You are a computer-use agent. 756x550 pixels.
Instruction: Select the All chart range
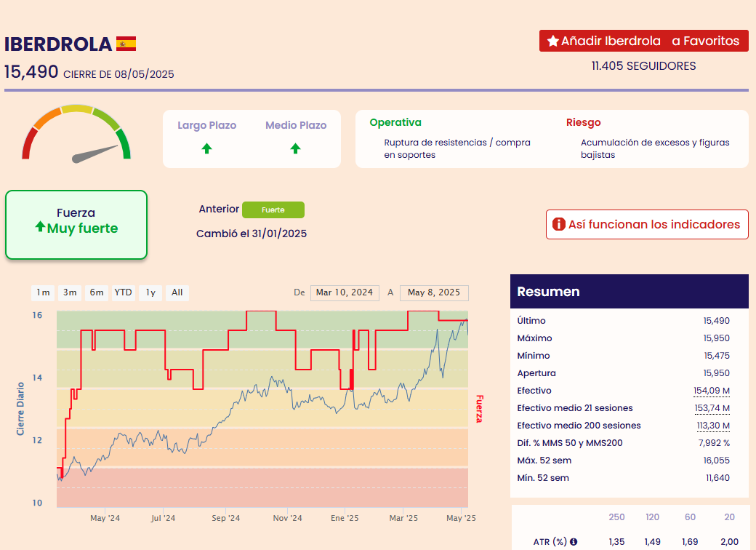pos(177,292)
